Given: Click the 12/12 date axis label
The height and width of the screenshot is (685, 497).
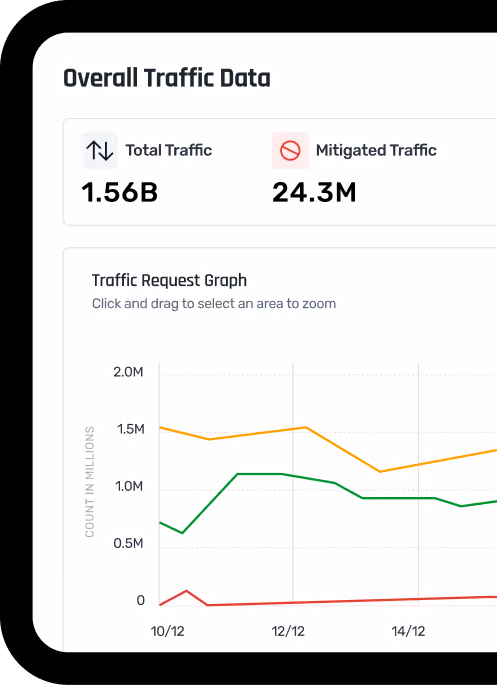Looking at the screenshot, I should coord(288,631).
